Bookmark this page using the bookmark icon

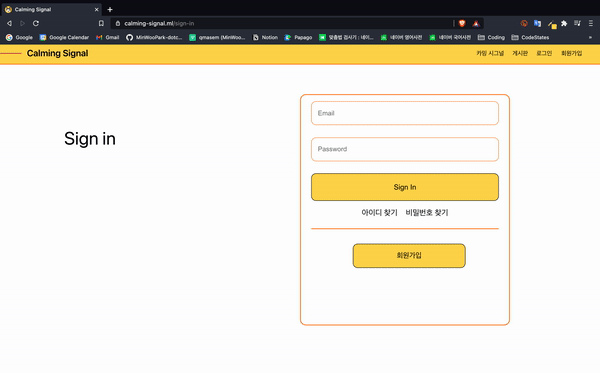(x=101, y=23)
